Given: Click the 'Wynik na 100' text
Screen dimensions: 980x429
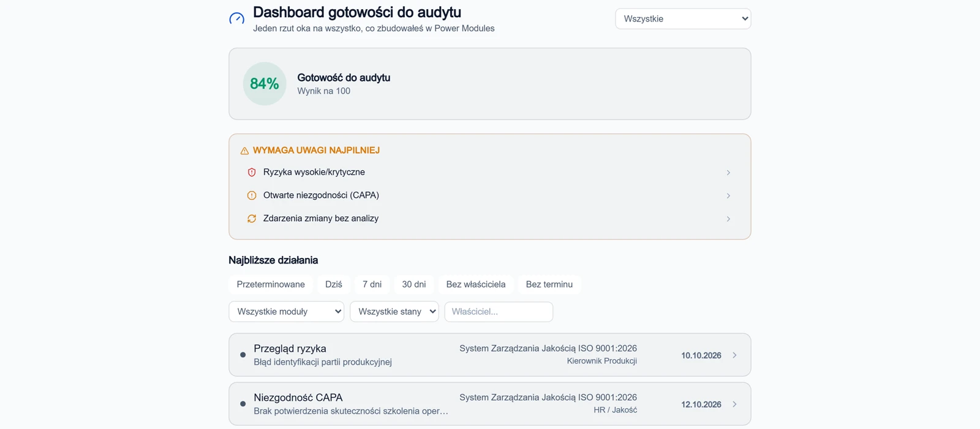Looking at the screenshot, I should pyautogui.click(x=324, y=91).
